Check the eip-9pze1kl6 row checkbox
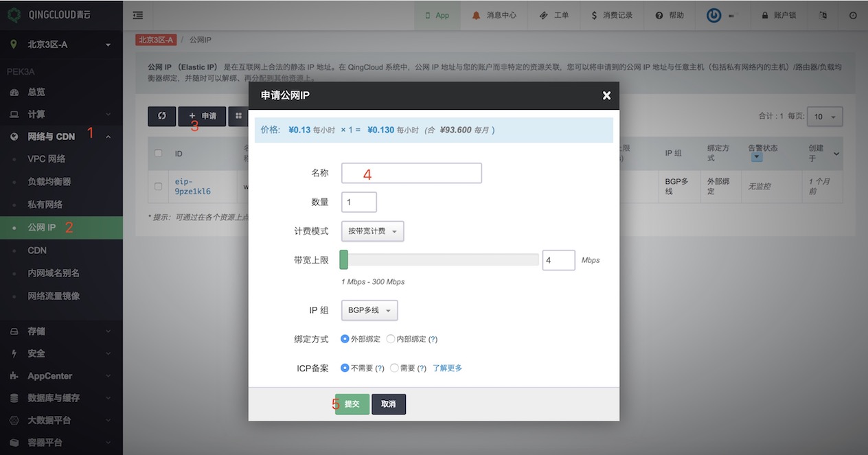This screenshot has height=455, width=868. (x=159, y=186)
